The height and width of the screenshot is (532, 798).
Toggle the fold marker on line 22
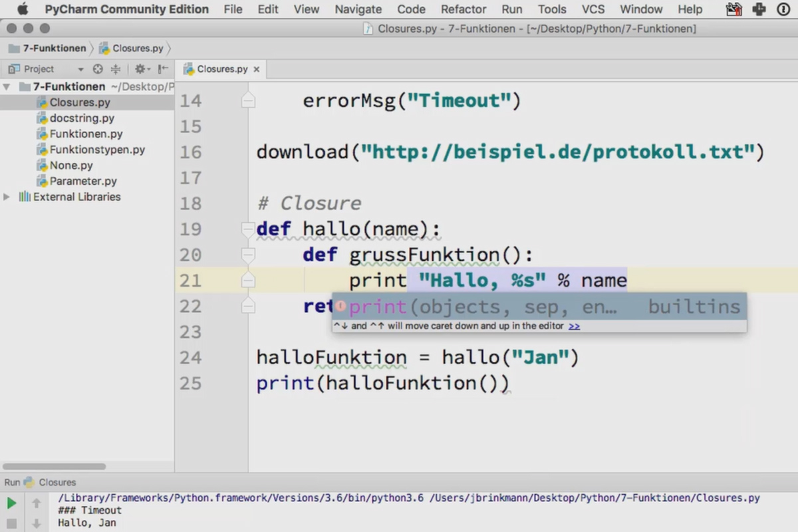(x=248, y=306)
